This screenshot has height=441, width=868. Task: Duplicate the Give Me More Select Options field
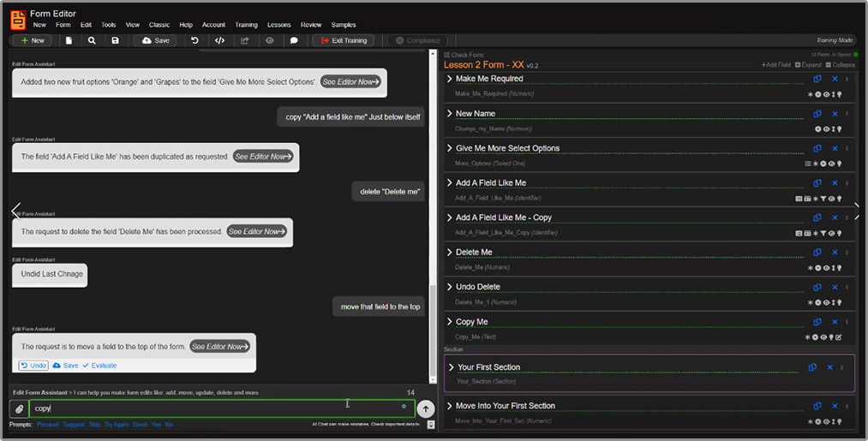coord(817,148)
